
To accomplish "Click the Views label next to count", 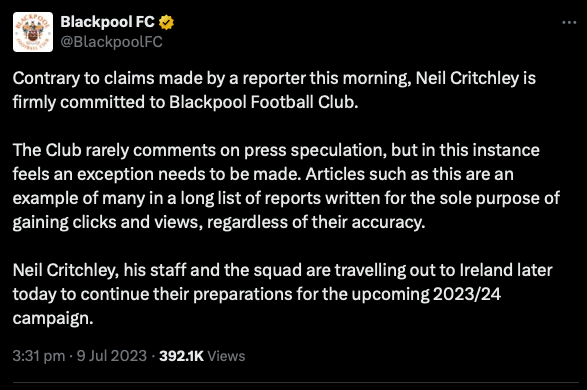I will point(226,356).
